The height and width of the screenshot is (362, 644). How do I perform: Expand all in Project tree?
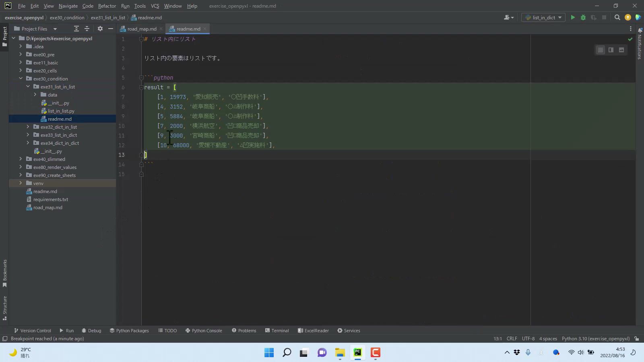click(76, 29)
